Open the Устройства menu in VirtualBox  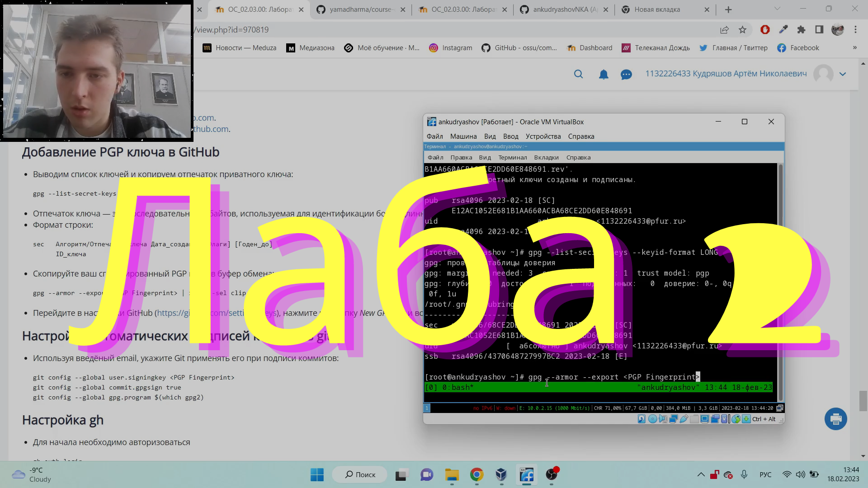(543, 136)
